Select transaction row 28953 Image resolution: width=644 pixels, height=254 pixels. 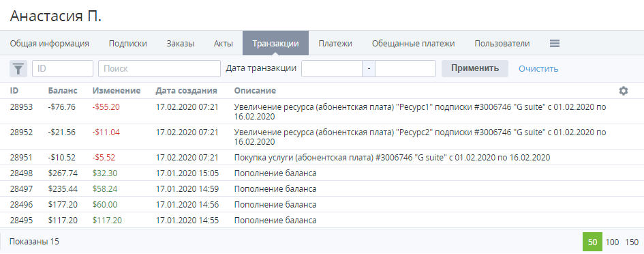(x=322, y=111)
